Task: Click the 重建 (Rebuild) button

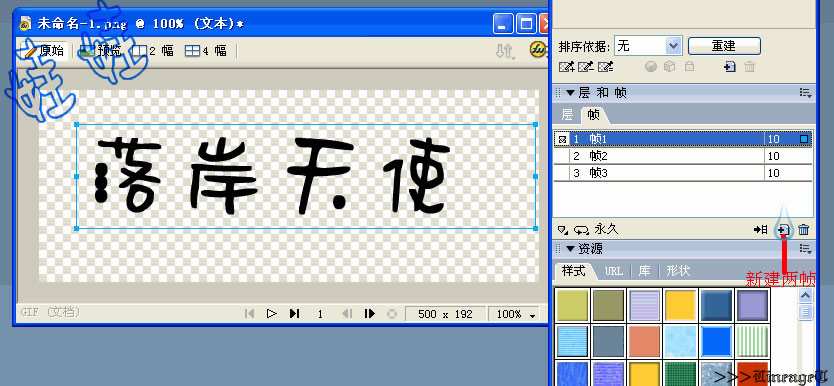Action: pyautogui.click(x=724, y=46)
